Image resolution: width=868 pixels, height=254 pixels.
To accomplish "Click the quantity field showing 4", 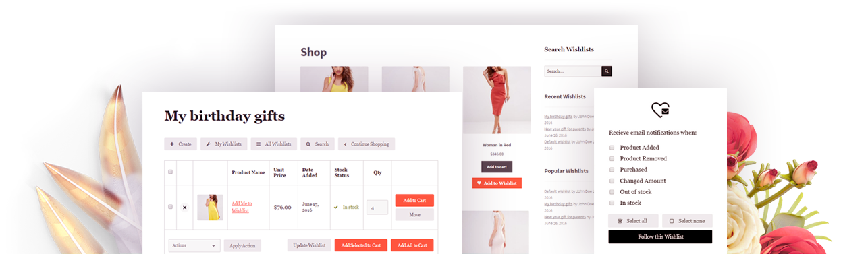I will [x=377, y=207].
